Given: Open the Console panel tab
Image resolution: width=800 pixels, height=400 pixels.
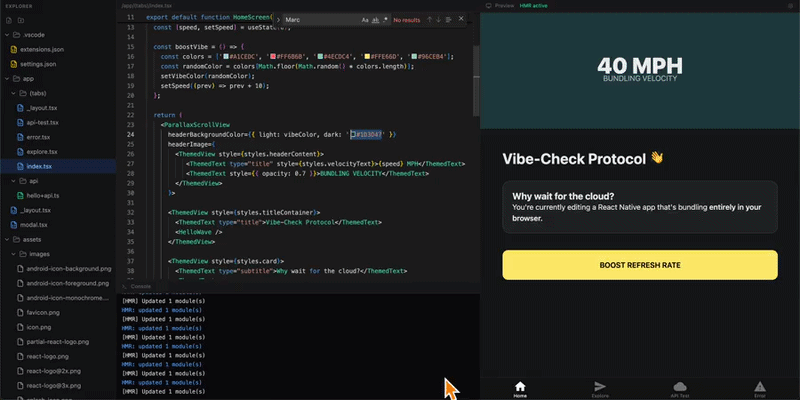Looking at the screenshot, I should (x=140, y=285).
